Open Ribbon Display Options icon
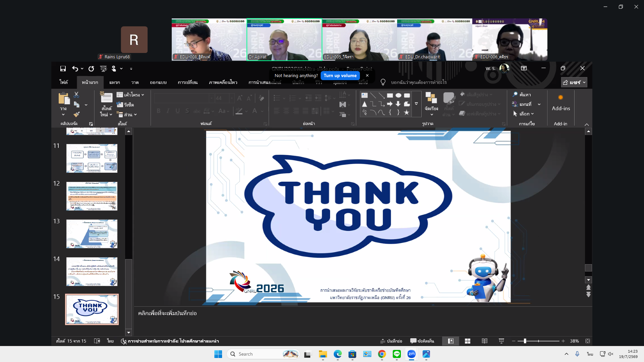This screenshot has height=362, width=644. click(x=524, y=68)
